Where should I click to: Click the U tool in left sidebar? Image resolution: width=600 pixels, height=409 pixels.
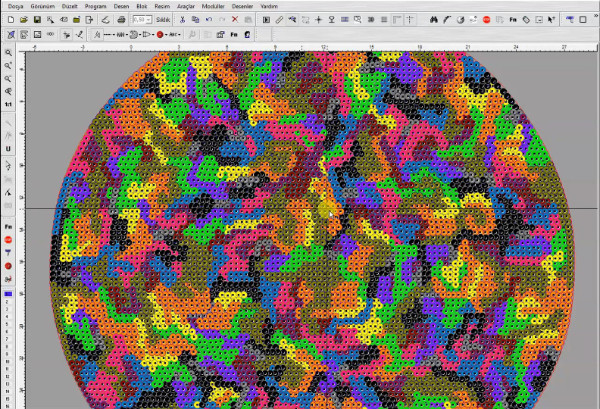[8, 149]
